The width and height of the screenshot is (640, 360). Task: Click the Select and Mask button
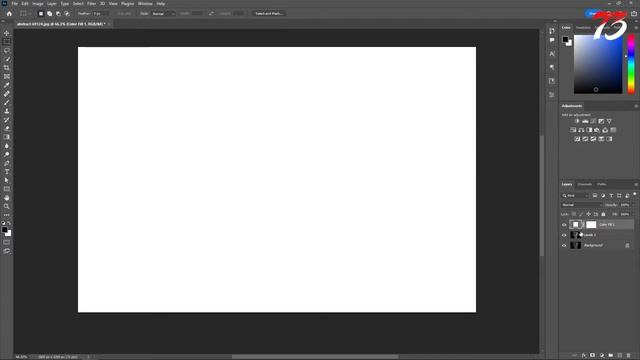pyautogui.click(x=269, y=13)
